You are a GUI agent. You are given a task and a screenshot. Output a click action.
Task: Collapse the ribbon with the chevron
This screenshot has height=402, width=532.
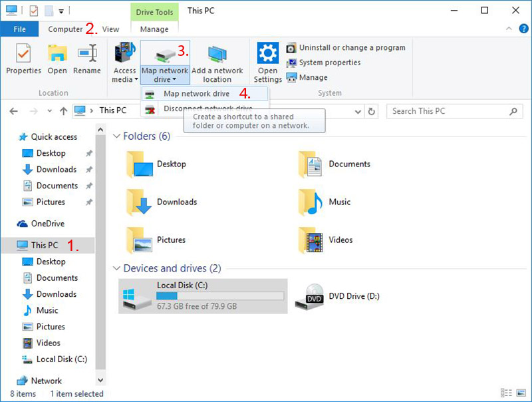click(x=509, y=29)
